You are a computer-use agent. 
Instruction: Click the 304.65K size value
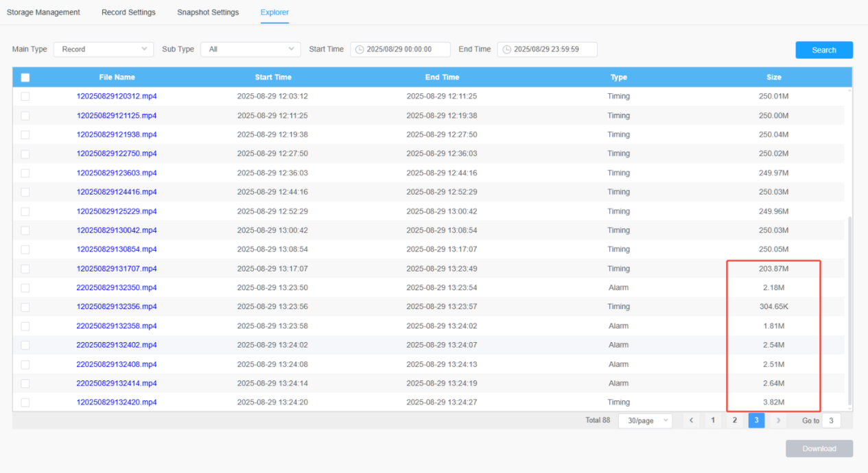coord(774,307)
